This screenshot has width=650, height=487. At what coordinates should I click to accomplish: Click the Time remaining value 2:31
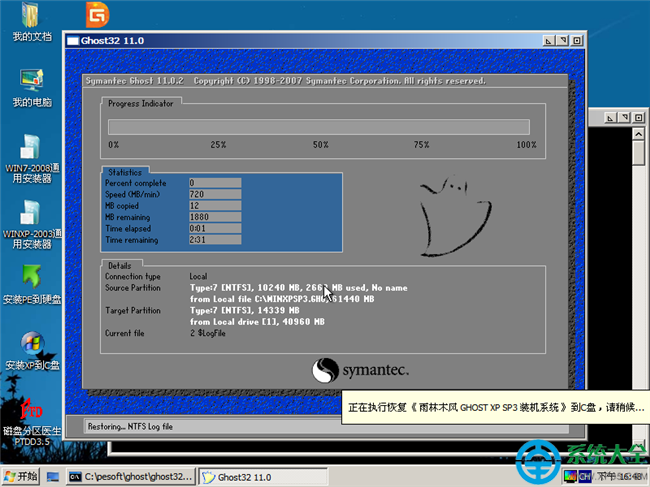(215, 240)
